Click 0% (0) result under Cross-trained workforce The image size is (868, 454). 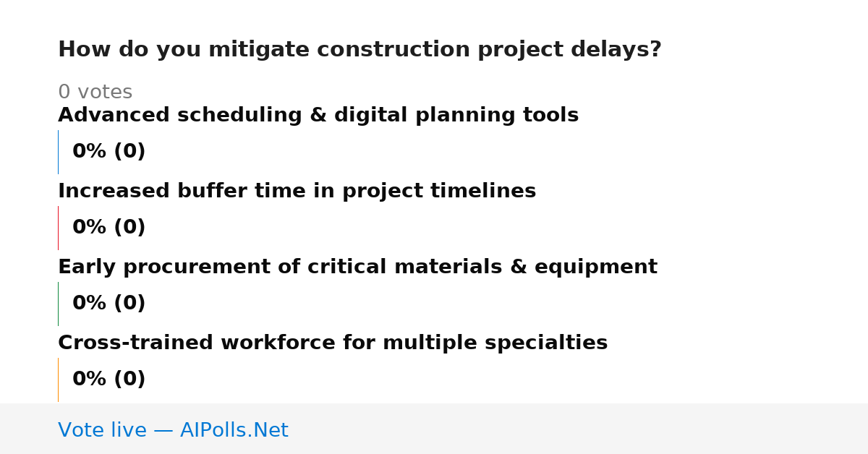109,380
